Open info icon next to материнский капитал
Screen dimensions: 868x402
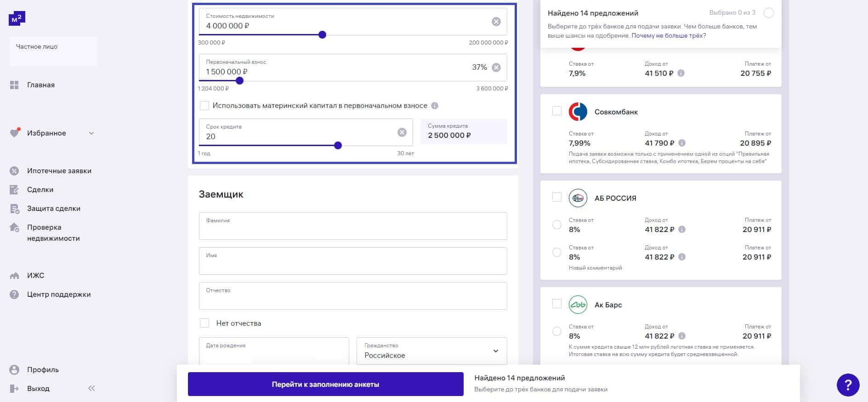435,106
